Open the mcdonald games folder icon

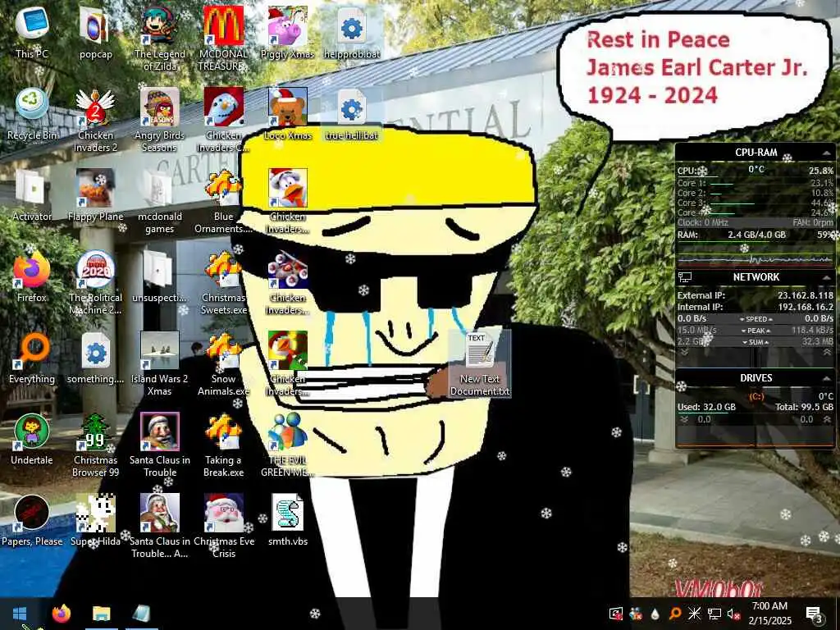pyautogui.click(x=160, y=202)
